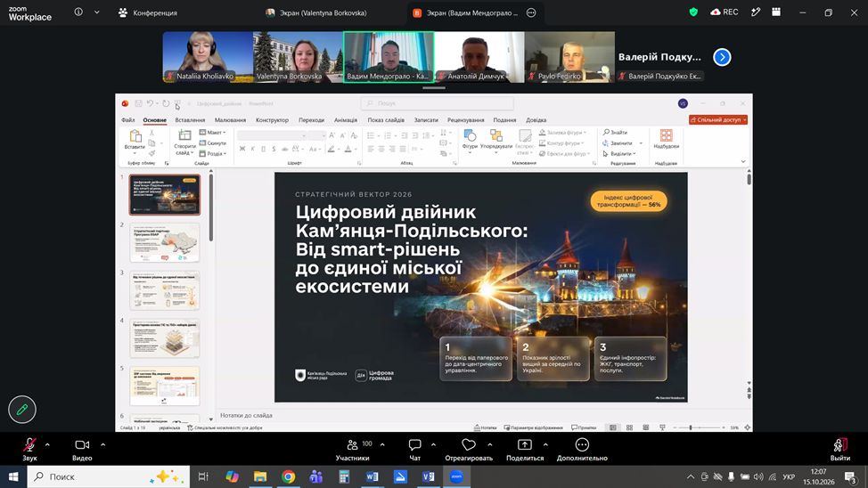This screenshot has width=868, height=488.
Task: Open the Дополнительно menu in Zoom
Action: pos(582,450)
